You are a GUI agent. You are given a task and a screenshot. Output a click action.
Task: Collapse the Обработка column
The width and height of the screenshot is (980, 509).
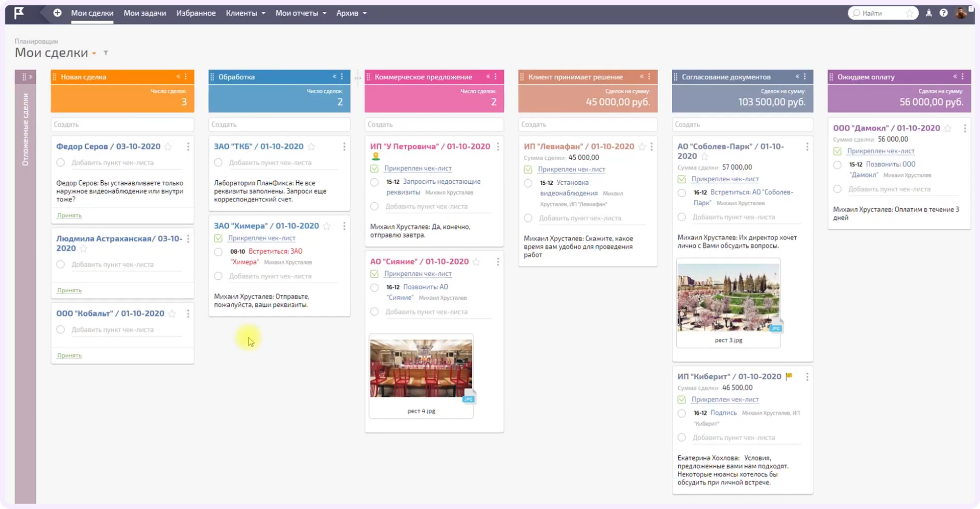point(335,76)
